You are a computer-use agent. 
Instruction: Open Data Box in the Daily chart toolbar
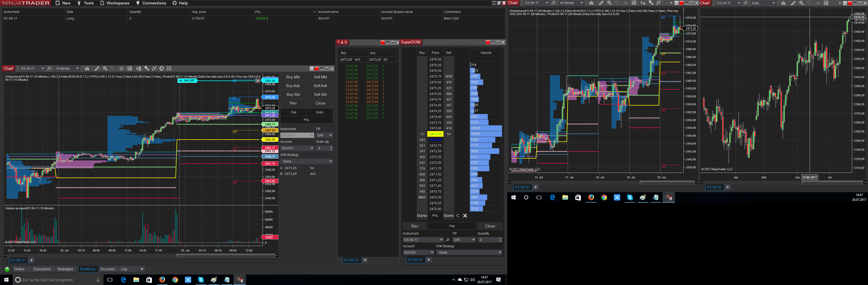click(826, 3)
